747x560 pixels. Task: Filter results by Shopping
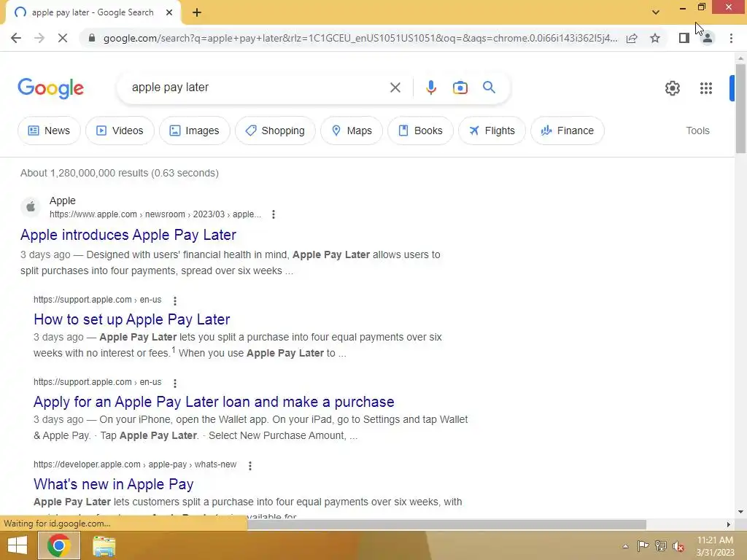point(275,131)
